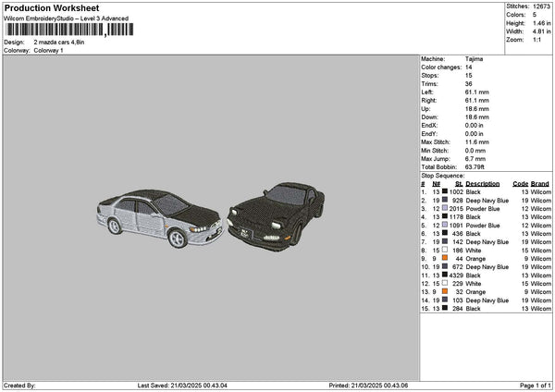Click the St. column header

459,184
